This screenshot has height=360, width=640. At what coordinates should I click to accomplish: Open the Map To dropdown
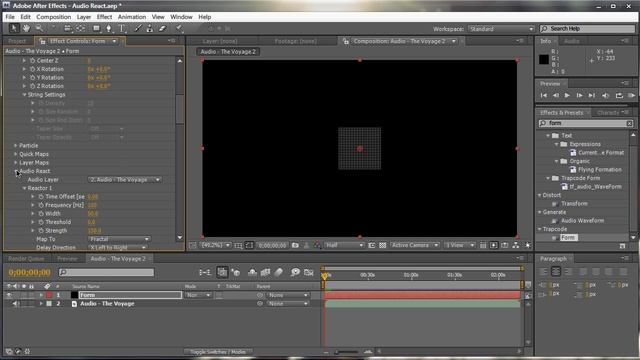(119, 239)
